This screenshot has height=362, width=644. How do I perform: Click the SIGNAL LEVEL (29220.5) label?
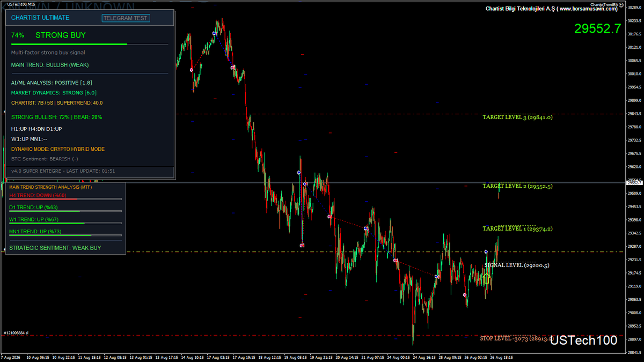[517, 265]
